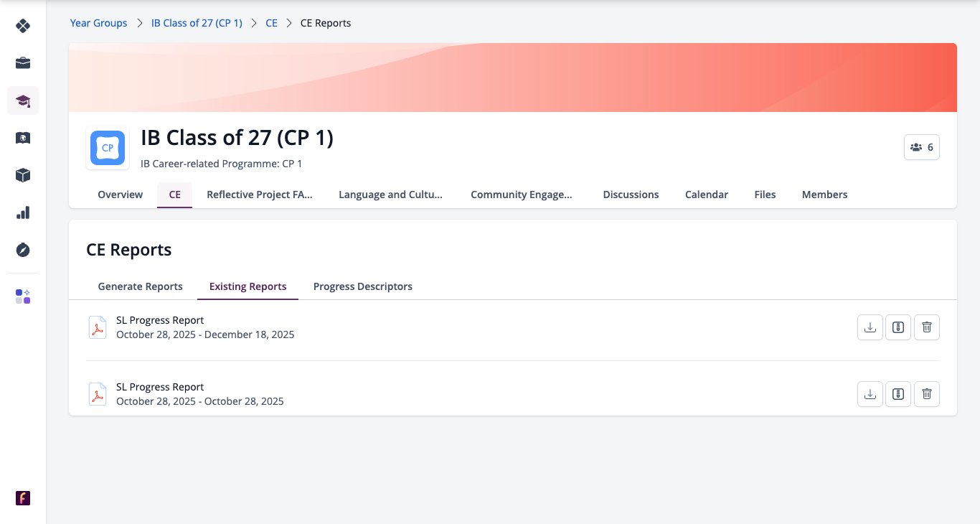Open the Community Engage... tab
Image resolution: width=980 pixels, height=524 pixels.
coord(522,195)
